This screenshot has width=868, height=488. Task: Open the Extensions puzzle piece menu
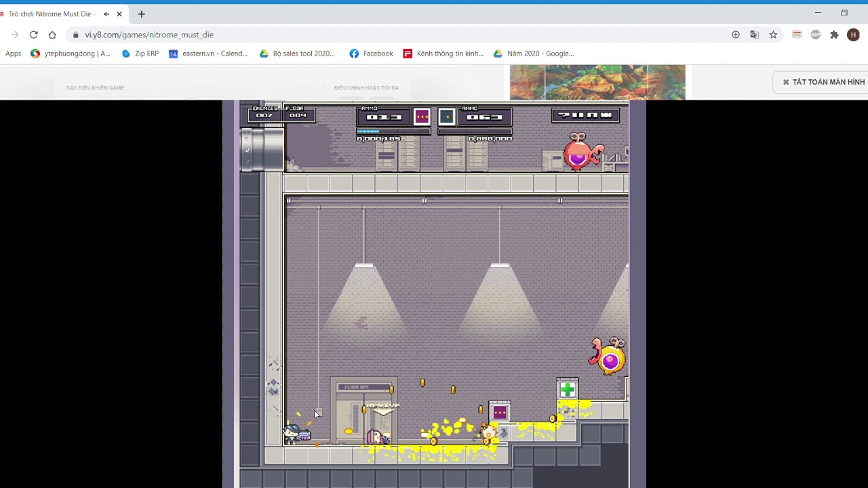pyautogui.click(x=834, y=35)
